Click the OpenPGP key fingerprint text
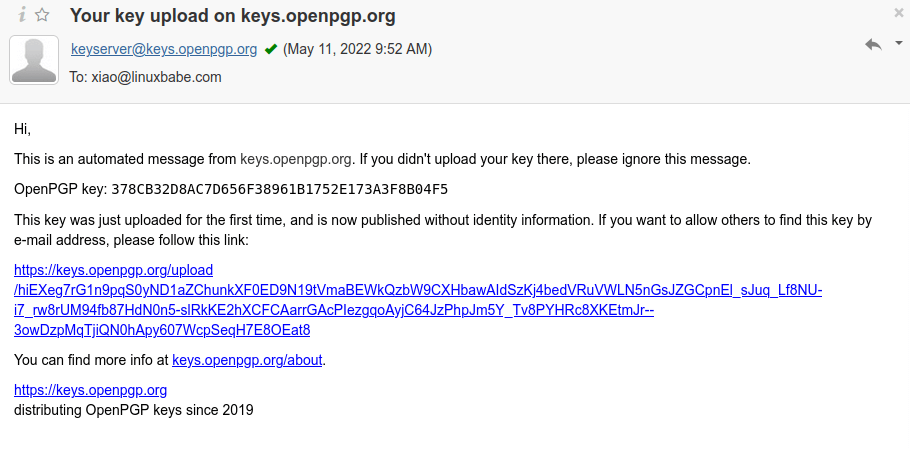This screenshot has width=910, height=449. (x=279, y=189)
